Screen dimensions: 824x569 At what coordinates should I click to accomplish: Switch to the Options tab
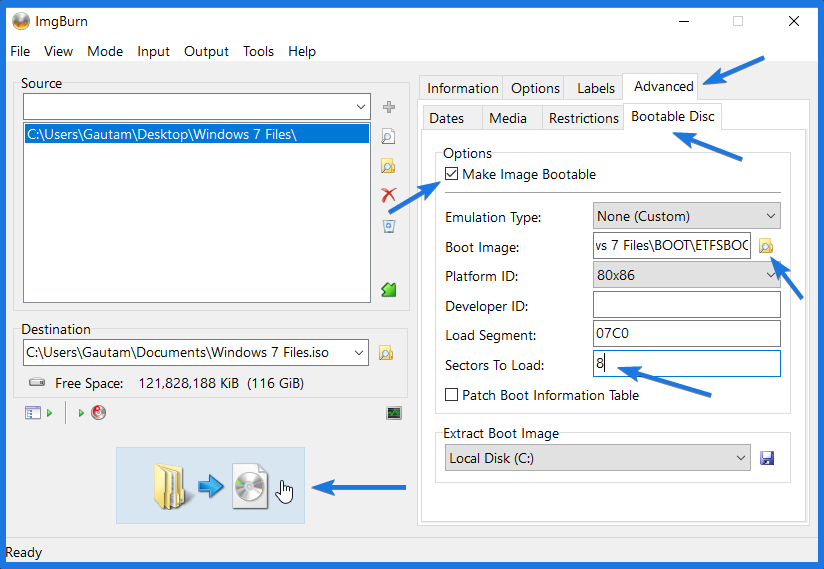click(535, 88)
